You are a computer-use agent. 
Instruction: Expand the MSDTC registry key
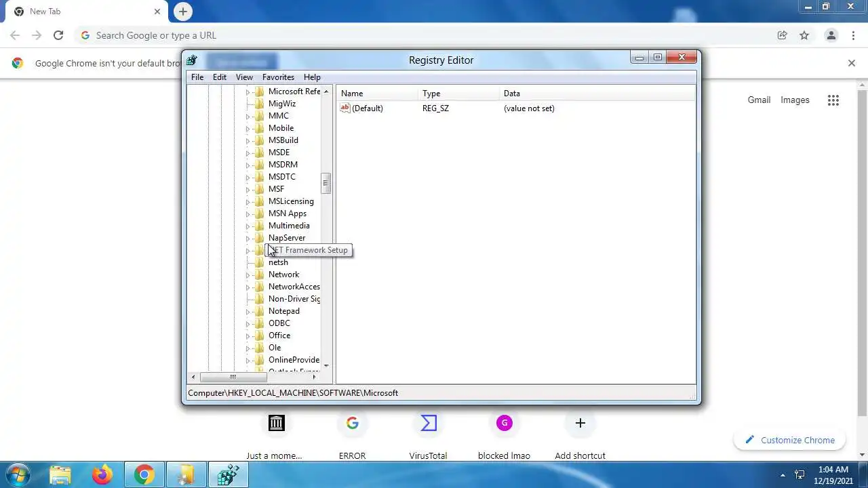pyautogui.click(x=248, y=178)
